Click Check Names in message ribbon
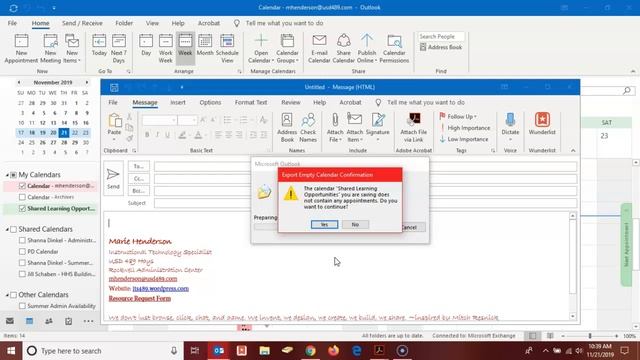640x360 pixels. [x=308, y=127]
